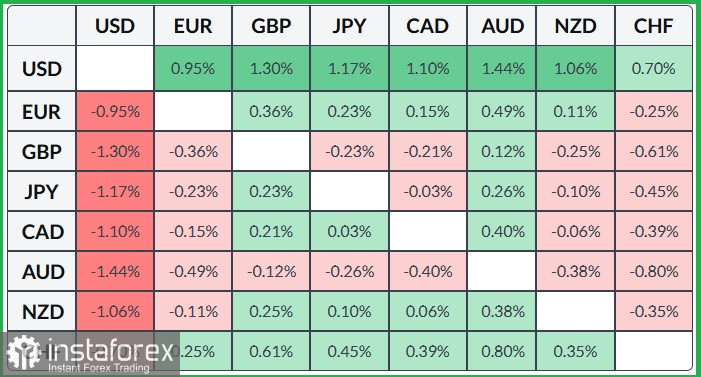Image resolution: width=701 pixels, height=377 pixels.
Task: Click the NZD row header
Action: [x=42, y=312]
